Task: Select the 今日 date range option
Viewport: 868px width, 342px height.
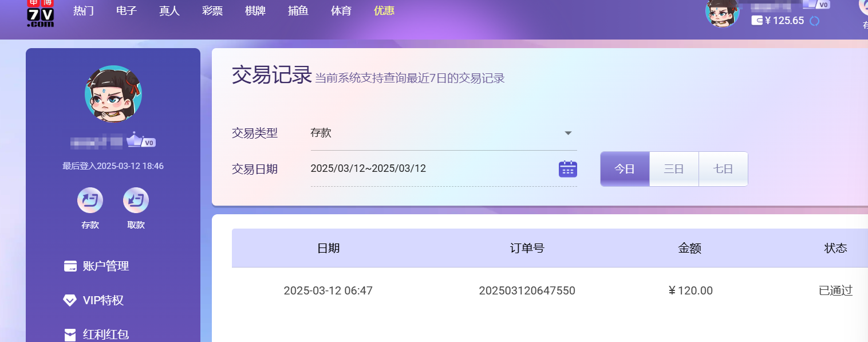Action: (x=625, y=169)
